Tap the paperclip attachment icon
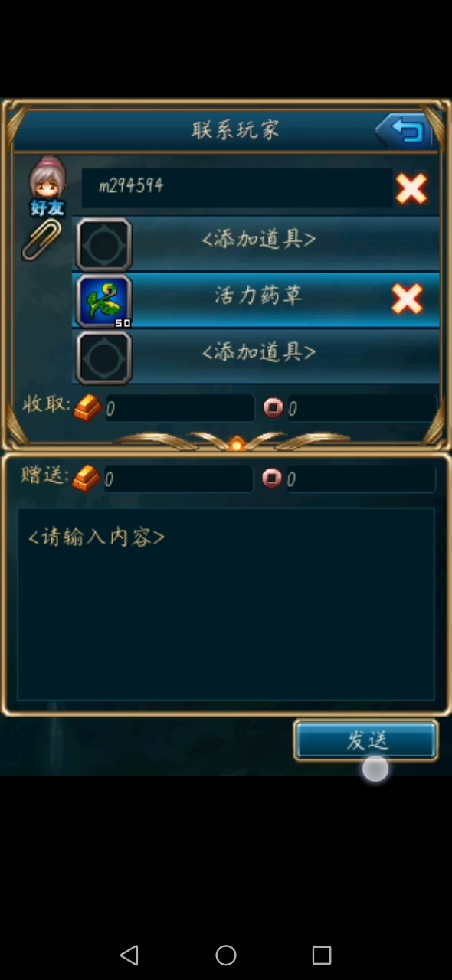 [41, 240]
